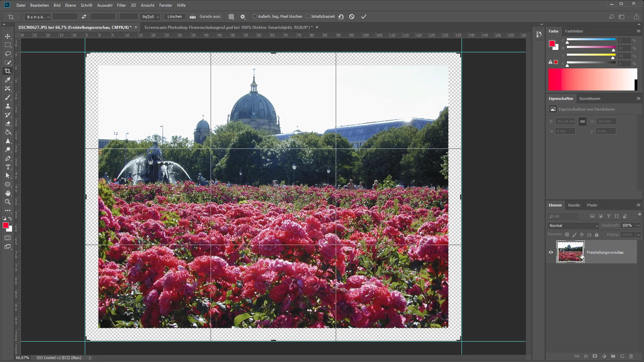This screenshot has width=644, height=362.
Task: Enable the Inhaltsbasiert checkbox
Action: tap(308, 16)
